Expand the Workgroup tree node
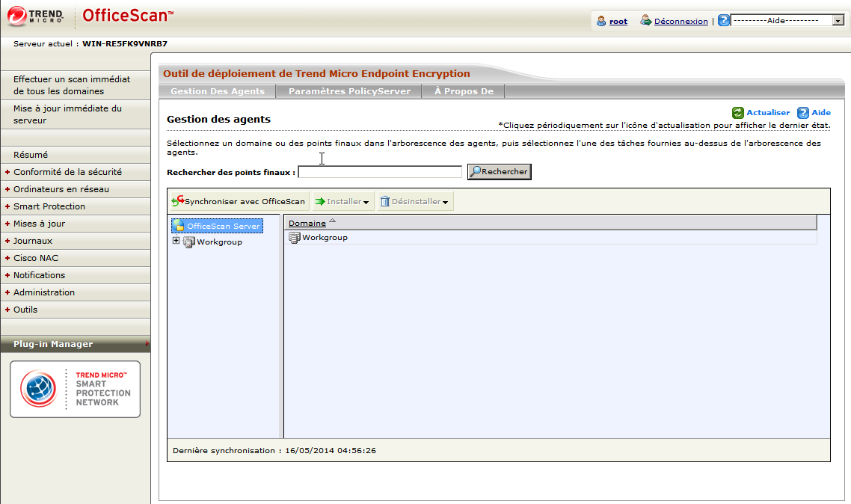The width and height of the screenshot is (851, 504). click(176, 241)
